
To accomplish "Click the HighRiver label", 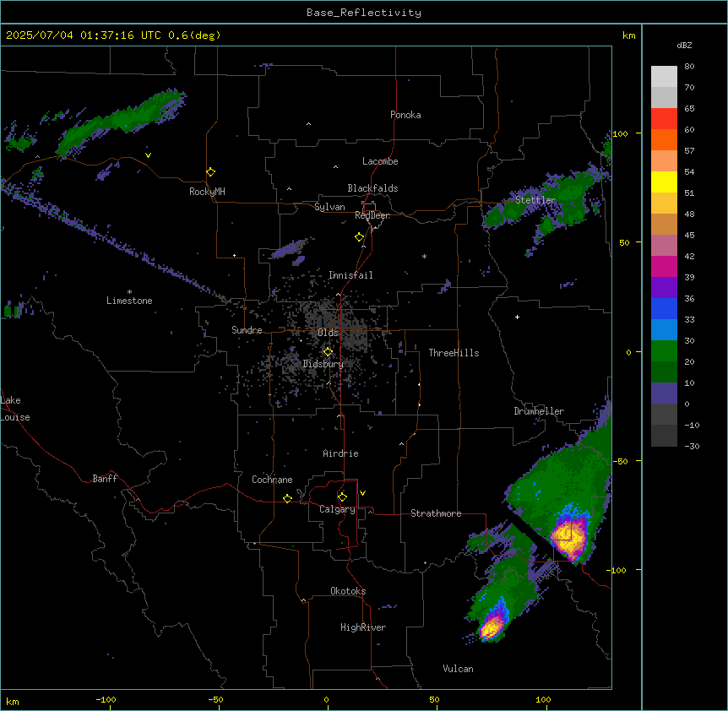I will 363,627.
